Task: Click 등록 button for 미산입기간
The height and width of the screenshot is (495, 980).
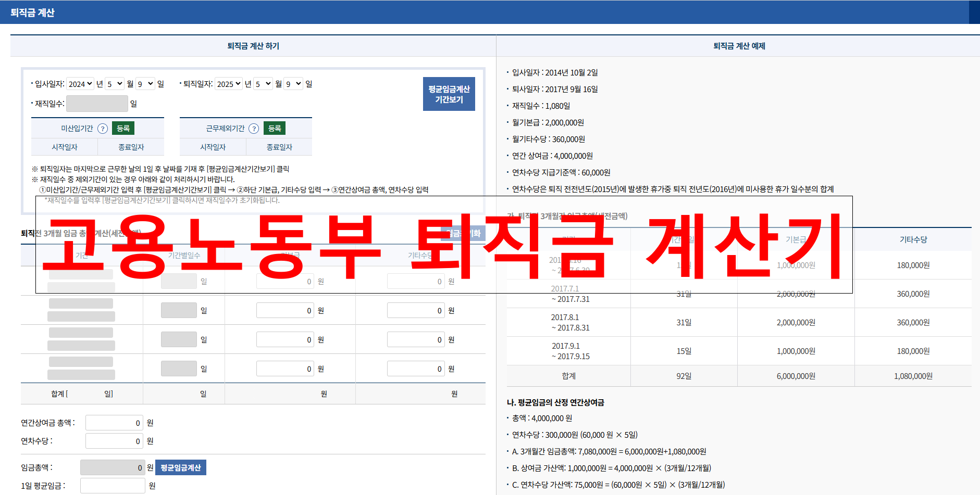Action: (x=123, y=128)
